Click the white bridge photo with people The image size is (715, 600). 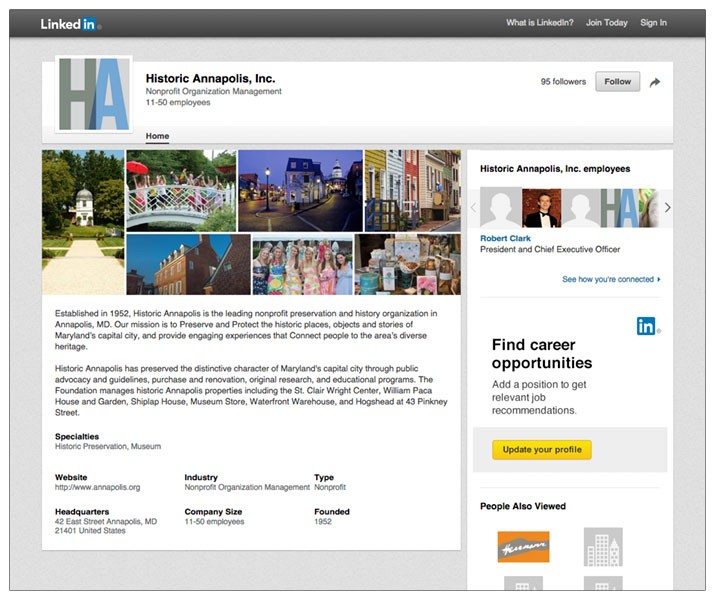[181, 191]
